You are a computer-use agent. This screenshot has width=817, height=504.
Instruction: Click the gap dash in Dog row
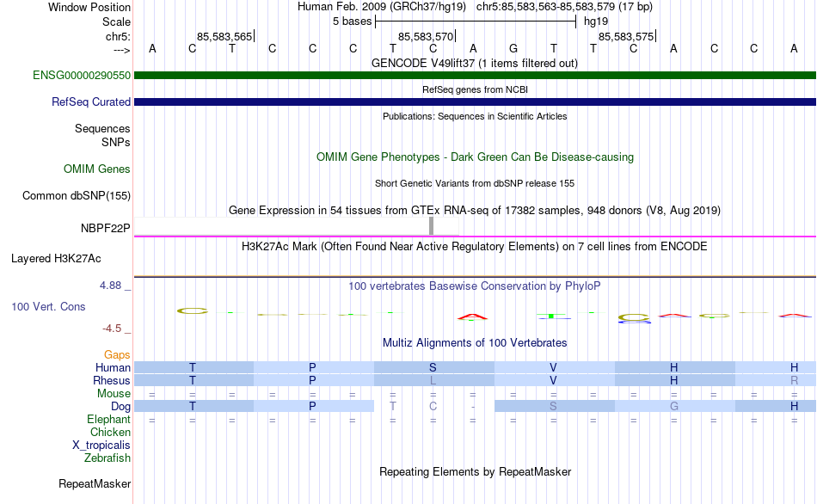pyautogui.click(x=473, y=406)
